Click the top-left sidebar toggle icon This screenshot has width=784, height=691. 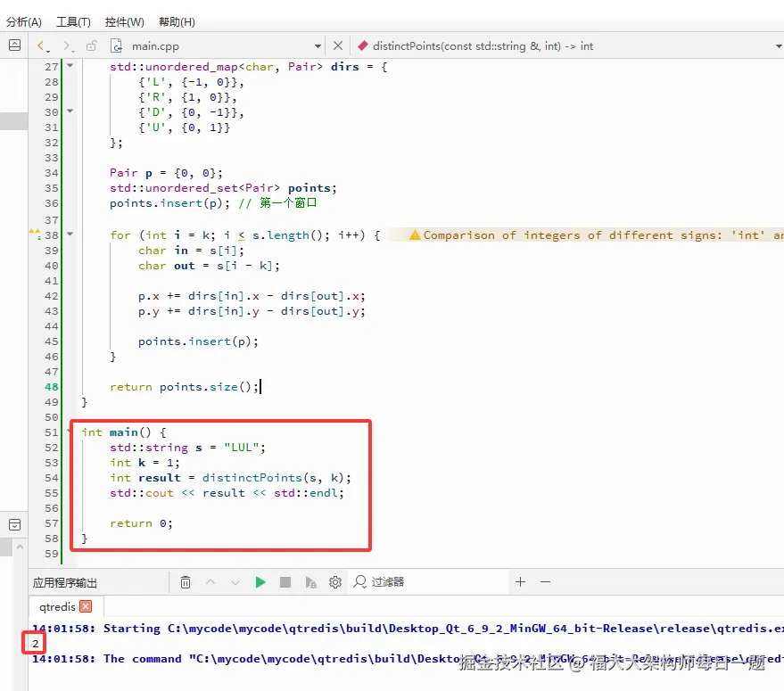(x=15, y=45)
